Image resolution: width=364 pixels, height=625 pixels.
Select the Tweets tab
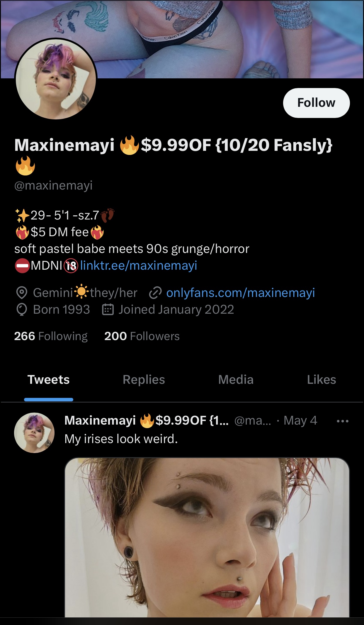(49, 380)
